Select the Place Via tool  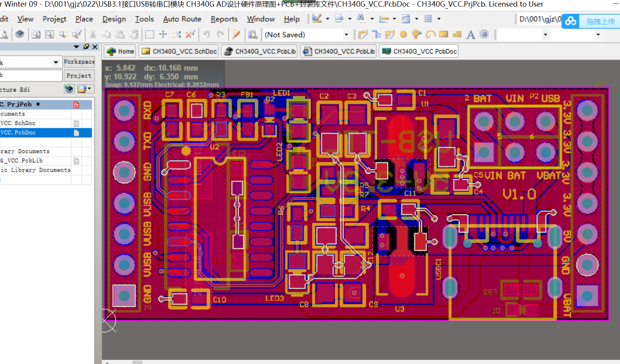[417, 34]
